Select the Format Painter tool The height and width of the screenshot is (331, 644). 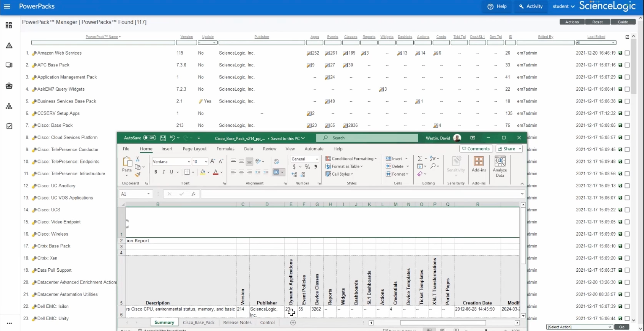pyautogui.click(x=138, y=175)
